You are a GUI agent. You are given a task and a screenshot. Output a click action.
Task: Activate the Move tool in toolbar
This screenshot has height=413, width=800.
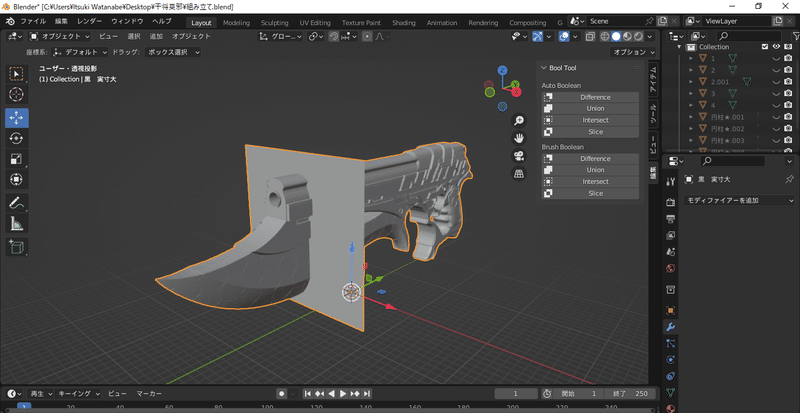coord(17,118)
